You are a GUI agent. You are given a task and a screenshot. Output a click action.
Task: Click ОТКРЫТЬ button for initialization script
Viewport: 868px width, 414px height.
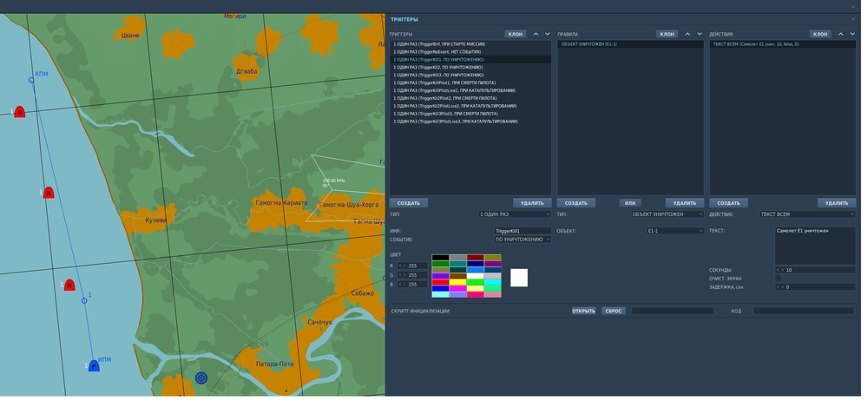583,311
